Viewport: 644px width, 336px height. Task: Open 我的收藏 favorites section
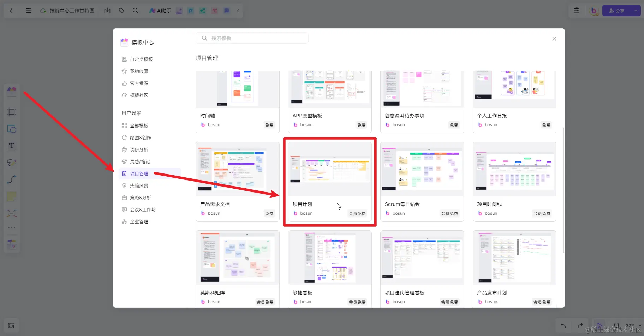[138, 71]
